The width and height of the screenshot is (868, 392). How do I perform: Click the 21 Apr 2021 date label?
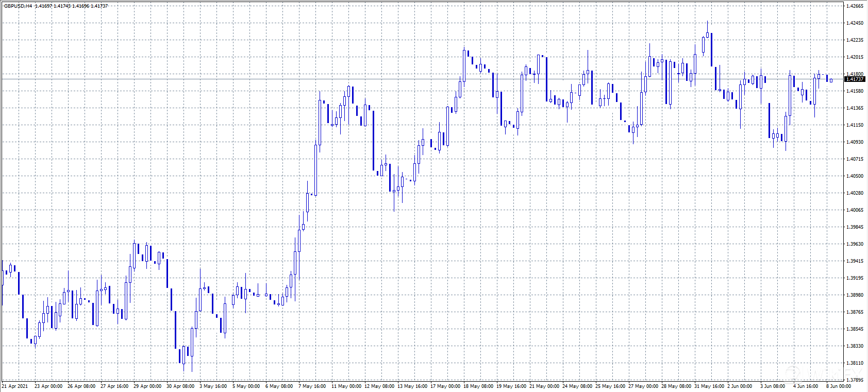(x=15, y=386)
